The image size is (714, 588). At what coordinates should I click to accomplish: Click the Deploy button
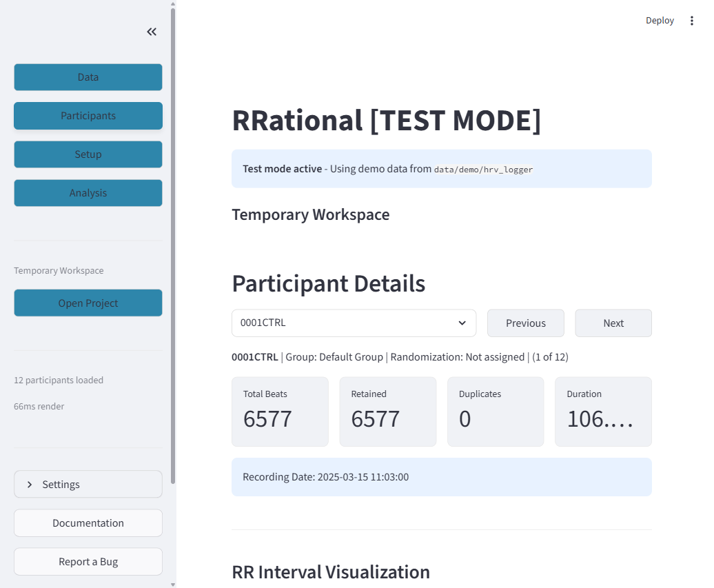point(660,21)
